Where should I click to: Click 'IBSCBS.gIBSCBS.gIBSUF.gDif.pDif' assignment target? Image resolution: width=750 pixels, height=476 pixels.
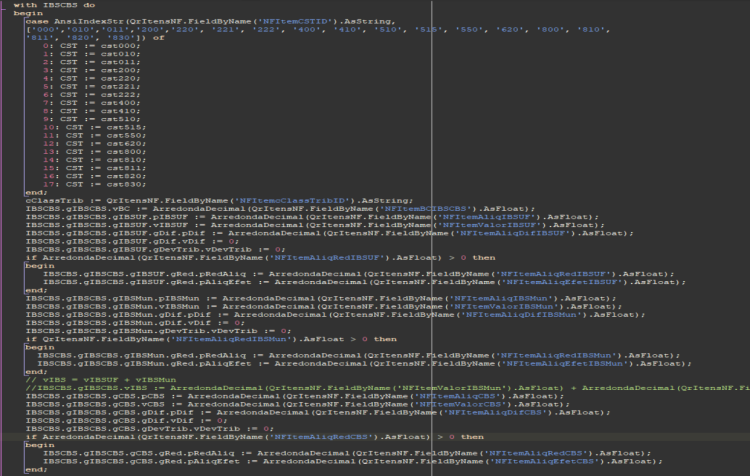(115, 233)
